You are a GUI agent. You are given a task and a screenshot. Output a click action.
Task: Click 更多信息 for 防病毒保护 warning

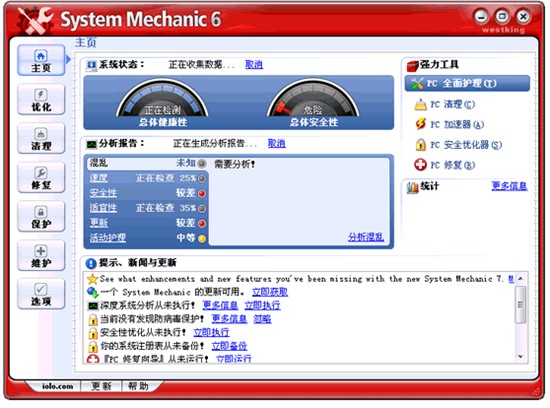tap(229, 319)
